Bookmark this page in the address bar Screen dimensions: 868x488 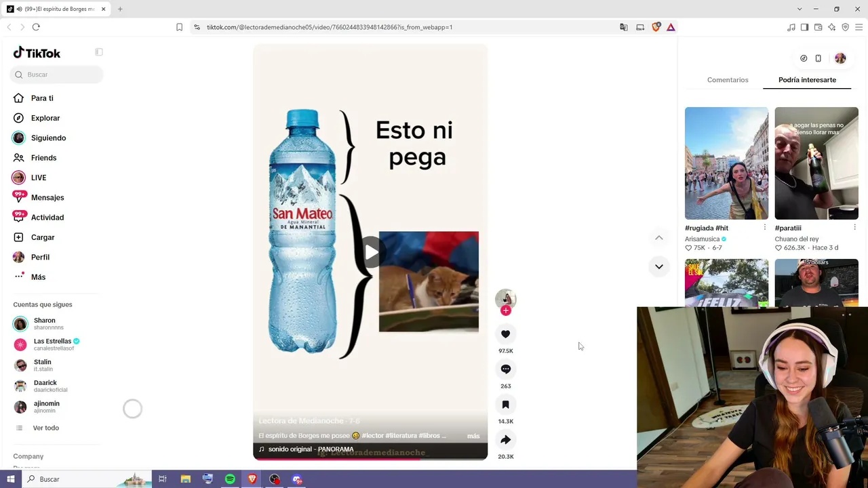point(179,27)
